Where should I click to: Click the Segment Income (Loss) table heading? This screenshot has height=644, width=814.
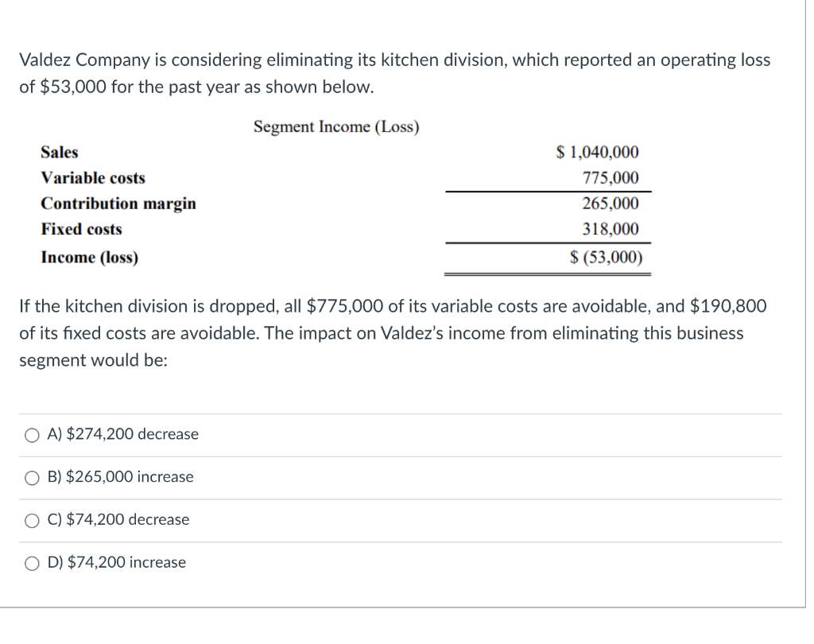[336, 126]
